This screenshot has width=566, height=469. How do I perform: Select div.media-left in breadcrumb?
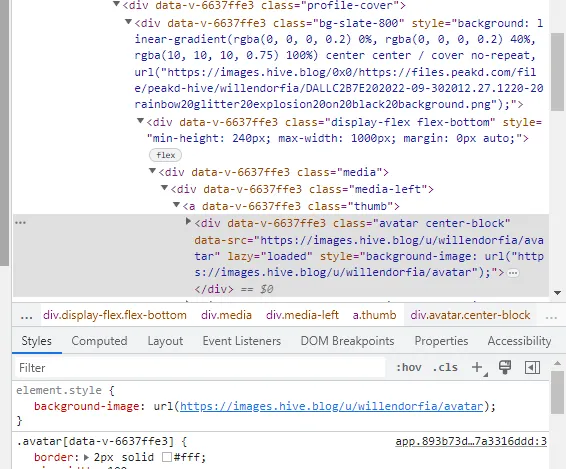point(302,315)
